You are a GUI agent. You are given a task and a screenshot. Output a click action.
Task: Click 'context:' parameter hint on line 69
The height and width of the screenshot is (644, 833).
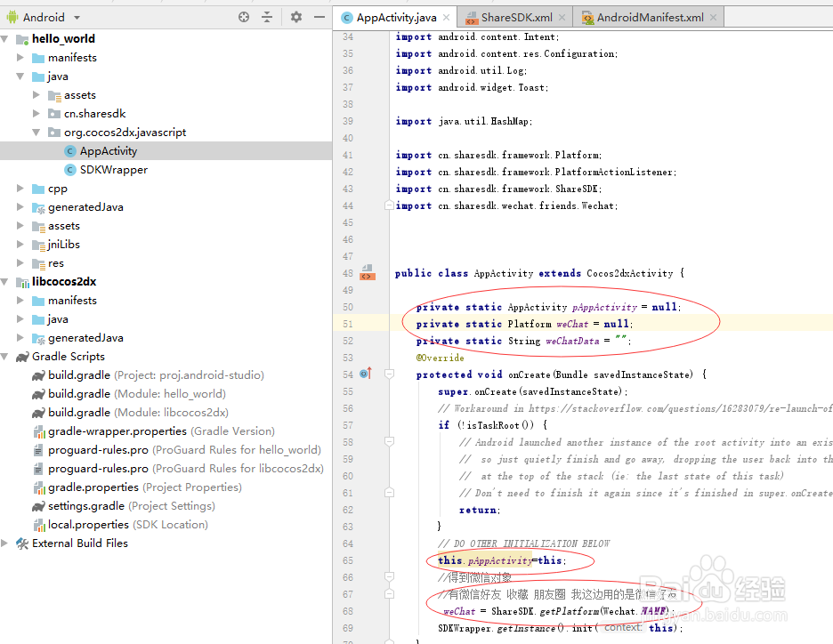pos(623,627)
